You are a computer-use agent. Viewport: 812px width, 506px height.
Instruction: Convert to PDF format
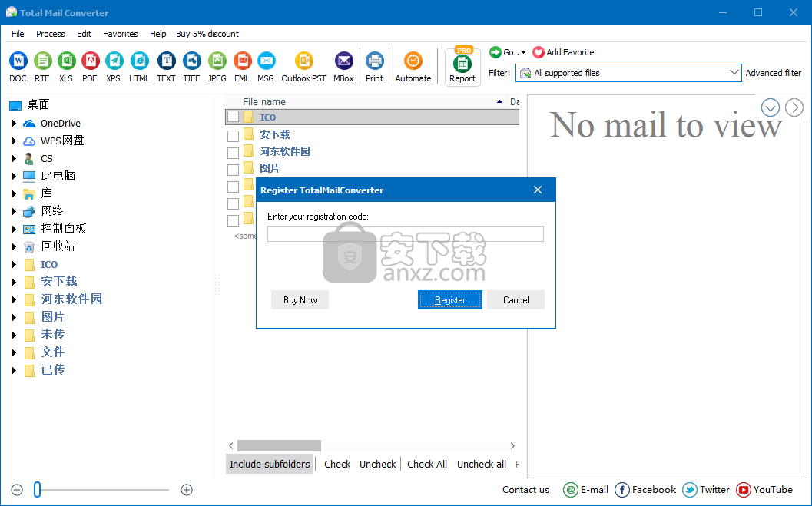point(90,67)
